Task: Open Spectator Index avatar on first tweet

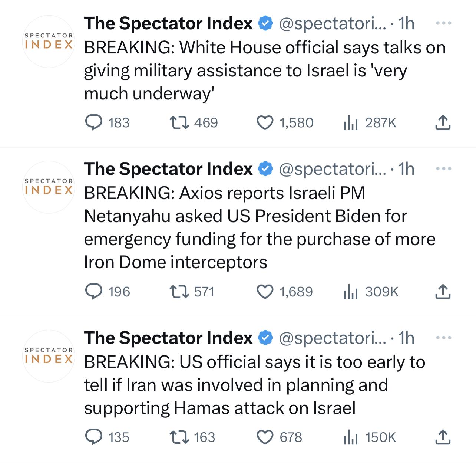Action: pyautogui.click(x=49, y=42)
